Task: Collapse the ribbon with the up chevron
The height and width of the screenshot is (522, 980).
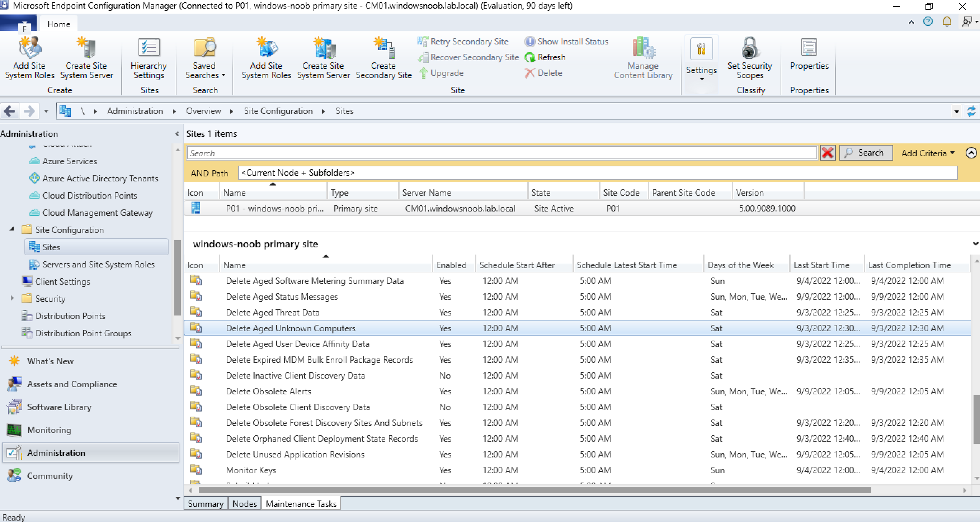Action: coord(911,22)
